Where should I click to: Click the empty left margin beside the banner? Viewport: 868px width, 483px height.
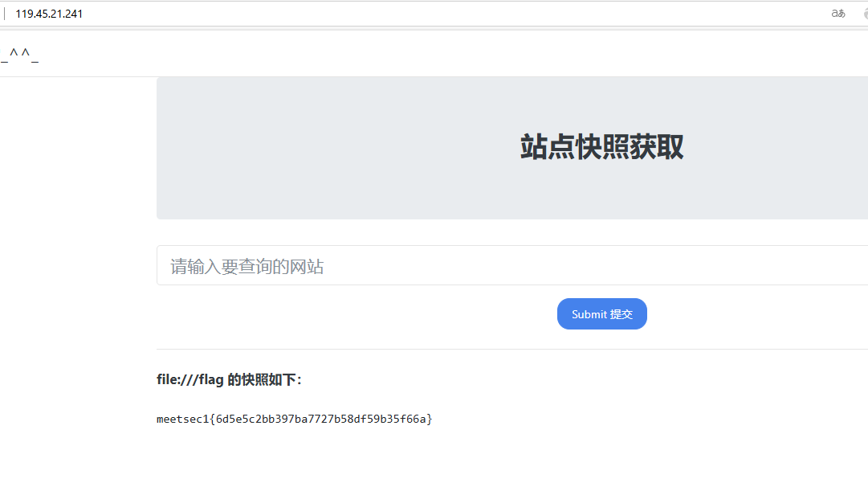coord(76,201)
